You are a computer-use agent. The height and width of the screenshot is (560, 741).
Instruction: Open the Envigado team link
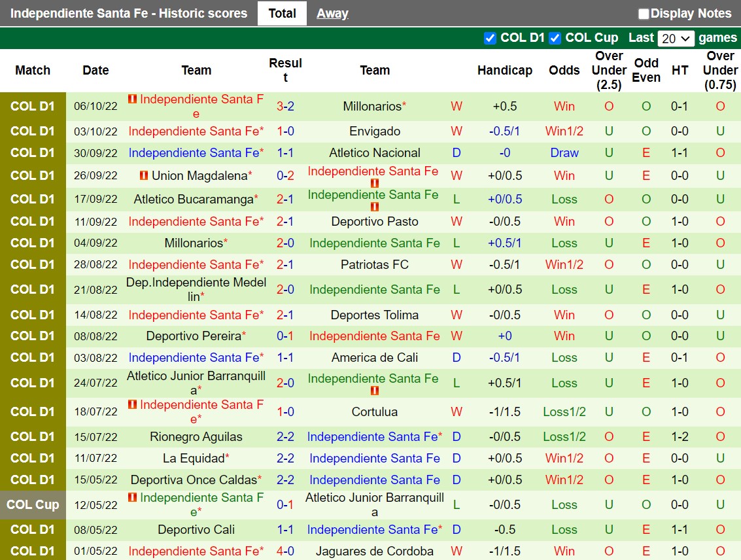(375, 131)
